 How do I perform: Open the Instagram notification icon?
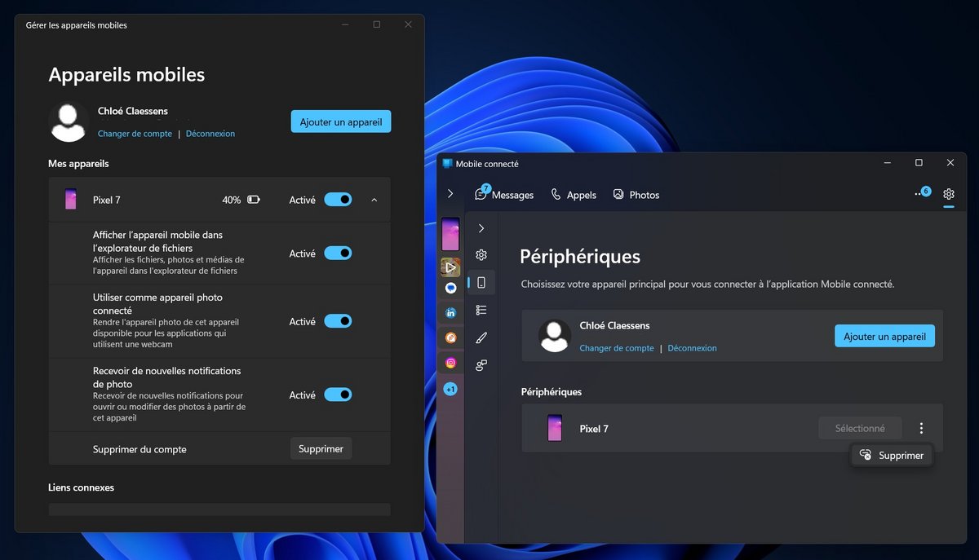click(450, 363)
